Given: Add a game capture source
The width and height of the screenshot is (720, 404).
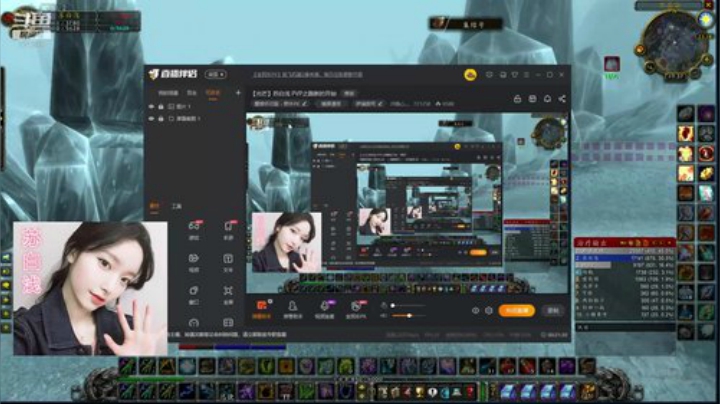Looking at the screenshot, I should point(194,230).
